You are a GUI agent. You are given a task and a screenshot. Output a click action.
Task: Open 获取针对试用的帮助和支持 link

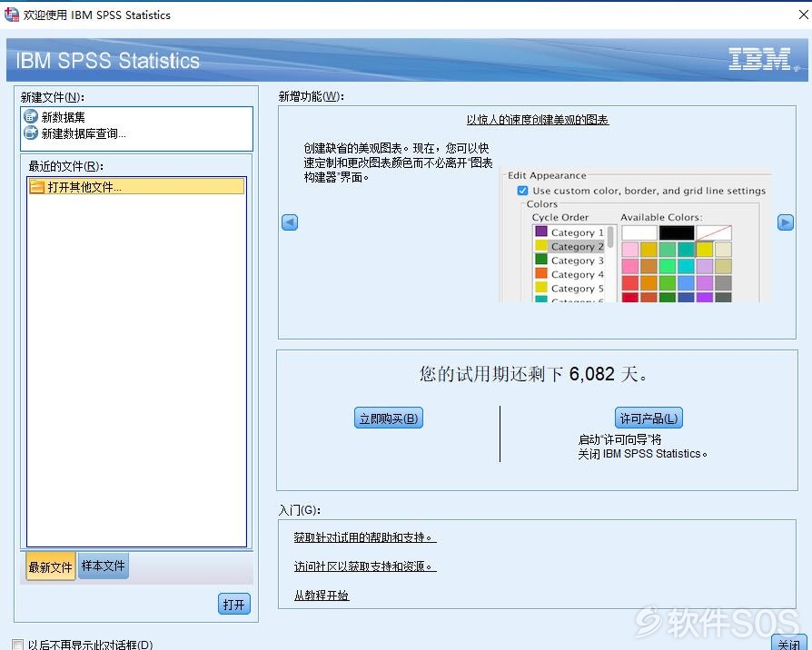365,537
